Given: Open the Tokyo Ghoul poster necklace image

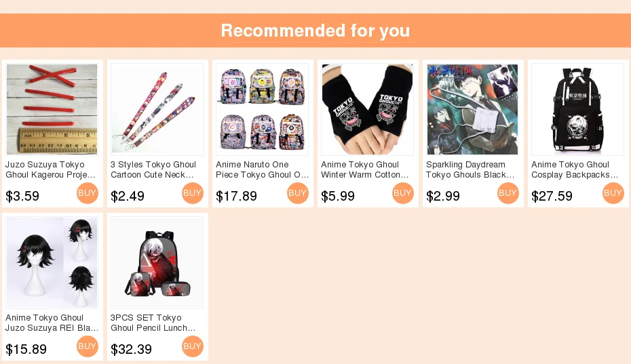Looking at the screenshot, I should [472, 109].
